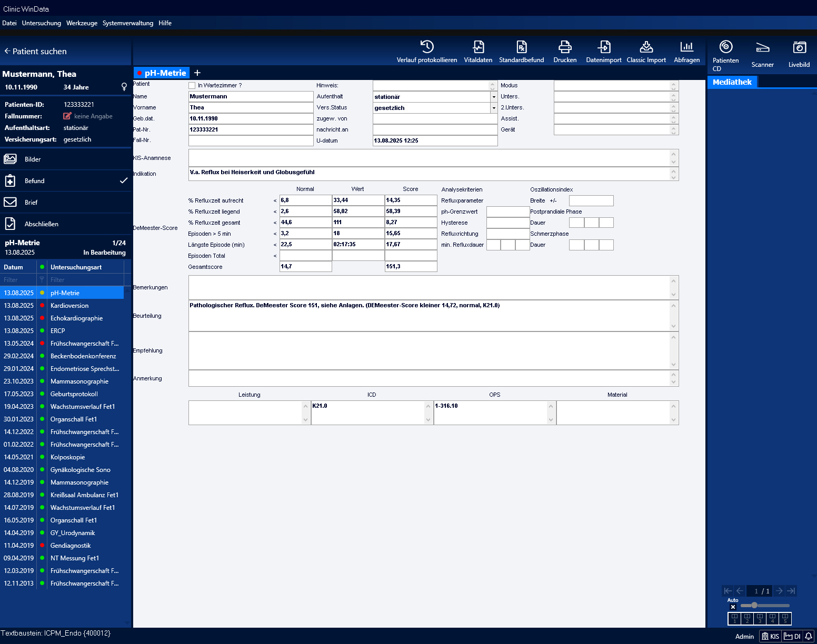Open the Hilfe menu
Screen dimensions: 817x644
coord(165,23)
